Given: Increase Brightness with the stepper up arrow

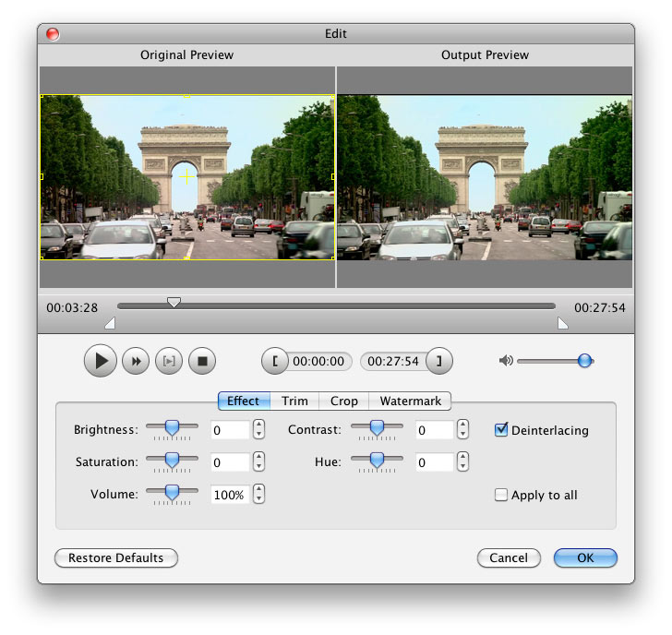Looking at the screenshot, I should pyautogui.click(x=258, y=425).
